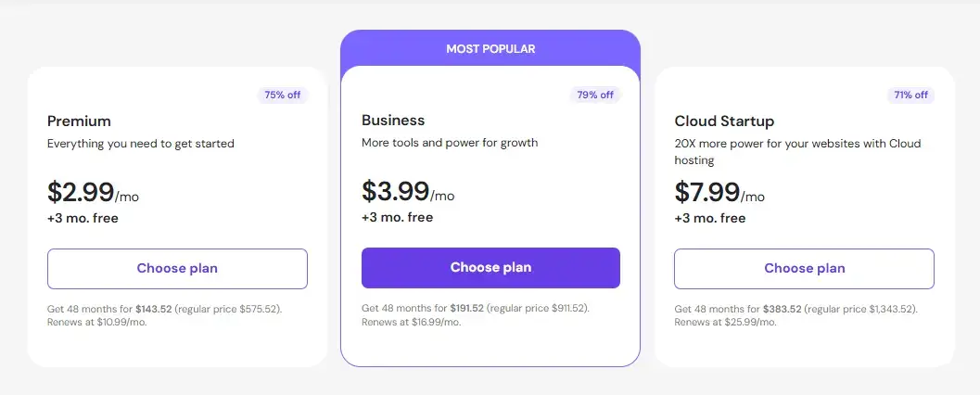Click 'More tools and power for growth'

450,143
